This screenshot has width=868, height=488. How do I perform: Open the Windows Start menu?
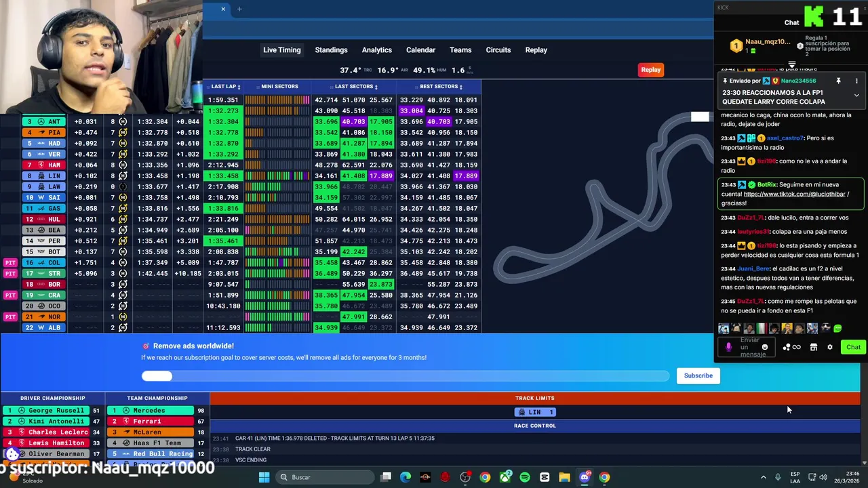click(x=264, y=477)
